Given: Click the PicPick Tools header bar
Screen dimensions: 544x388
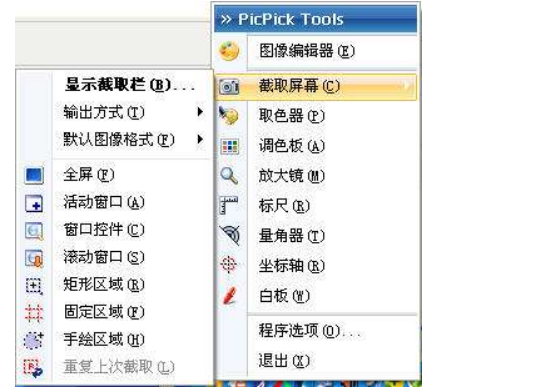Looking at the screenshot, I should click(316, 19).
